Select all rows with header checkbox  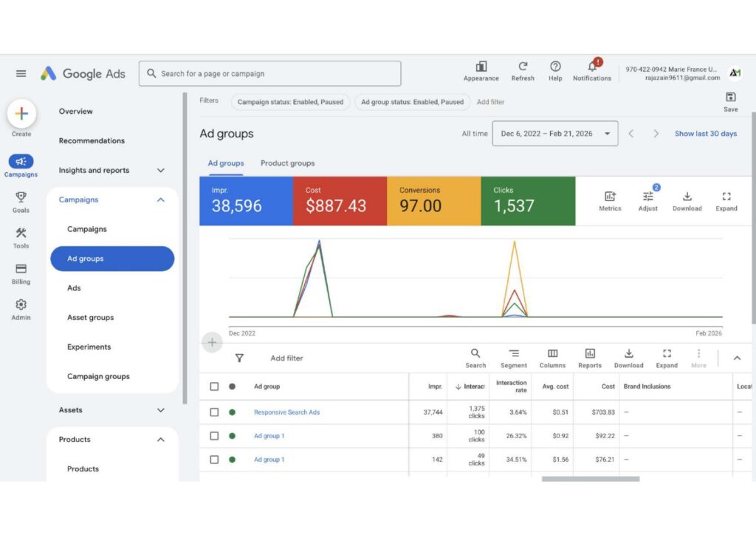[214, 386]
